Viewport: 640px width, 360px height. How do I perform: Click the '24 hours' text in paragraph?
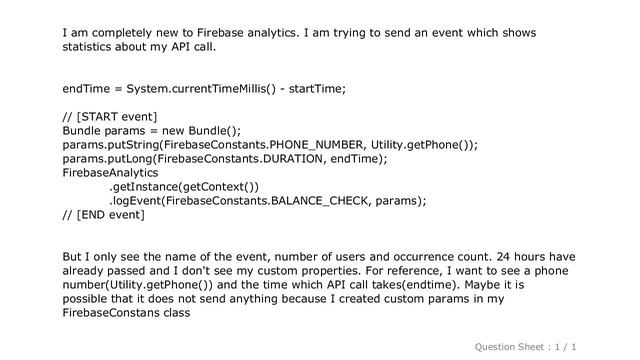tap(520, 257)
